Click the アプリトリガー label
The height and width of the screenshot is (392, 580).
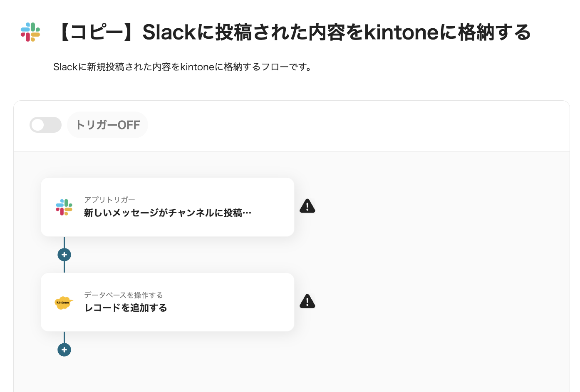[x=109, y=200]
